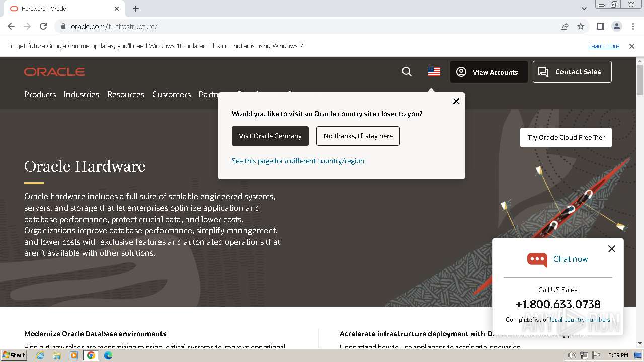Click the taskbar clock 2:29 PM
Screen dimensions: 644x362
tap(618, 355)
